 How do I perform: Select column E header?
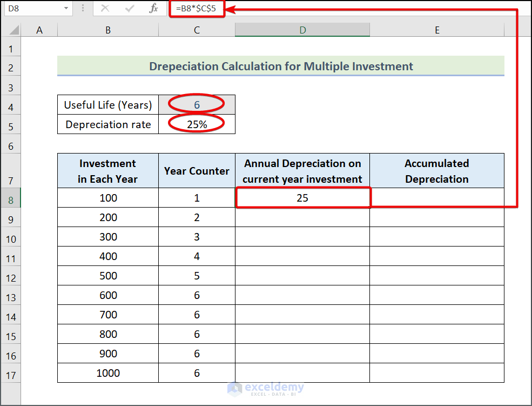(437, 30)
